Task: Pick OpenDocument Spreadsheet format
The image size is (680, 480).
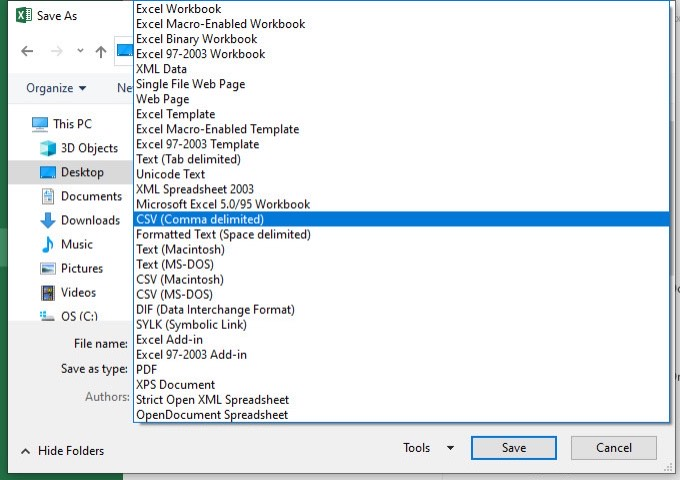Action: [x=401, y=415]
